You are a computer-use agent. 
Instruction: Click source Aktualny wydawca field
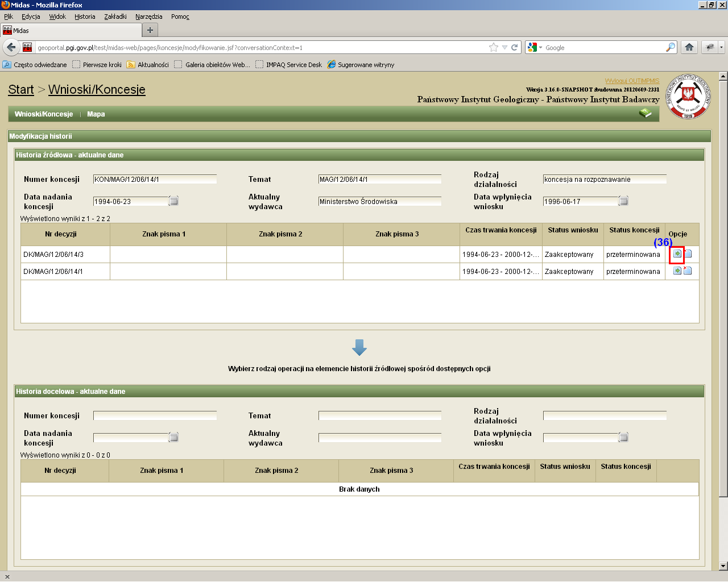pos(380,201)
